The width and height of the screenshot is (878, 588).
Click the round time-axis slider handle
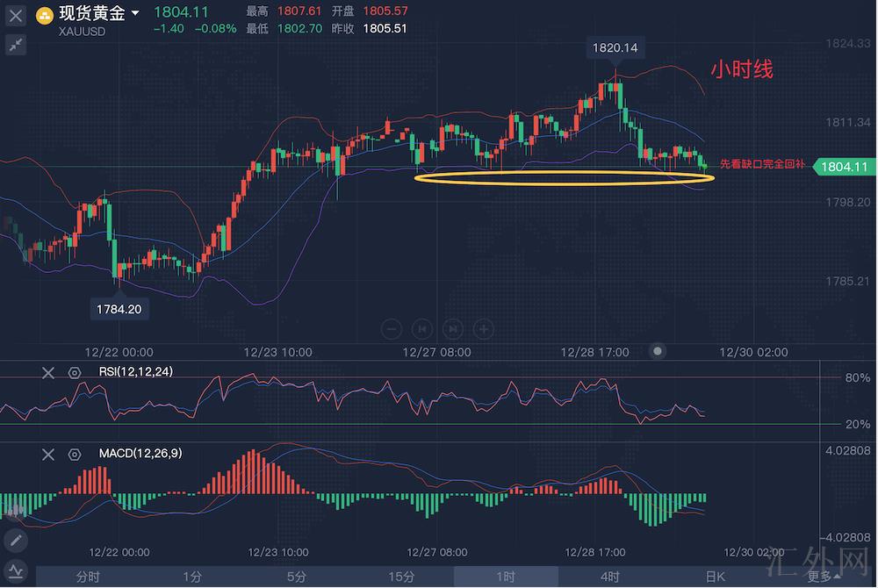coord(658,351)
